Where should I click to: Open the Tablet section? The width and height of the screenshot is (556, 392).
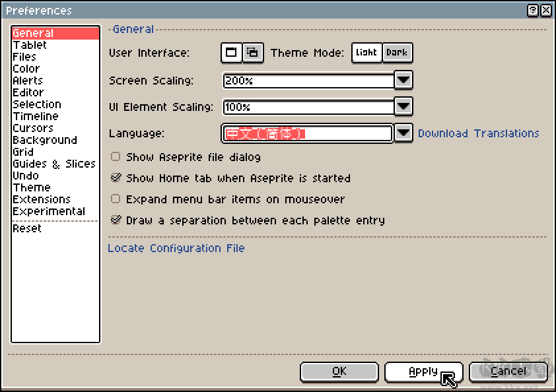pyautogui.click(x=55, y=45)
